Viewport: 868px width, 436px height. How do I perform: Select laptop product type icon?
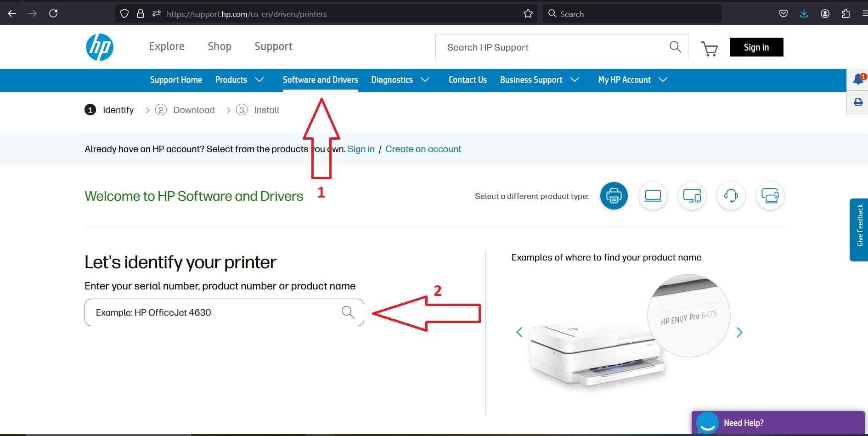point(653,196)
